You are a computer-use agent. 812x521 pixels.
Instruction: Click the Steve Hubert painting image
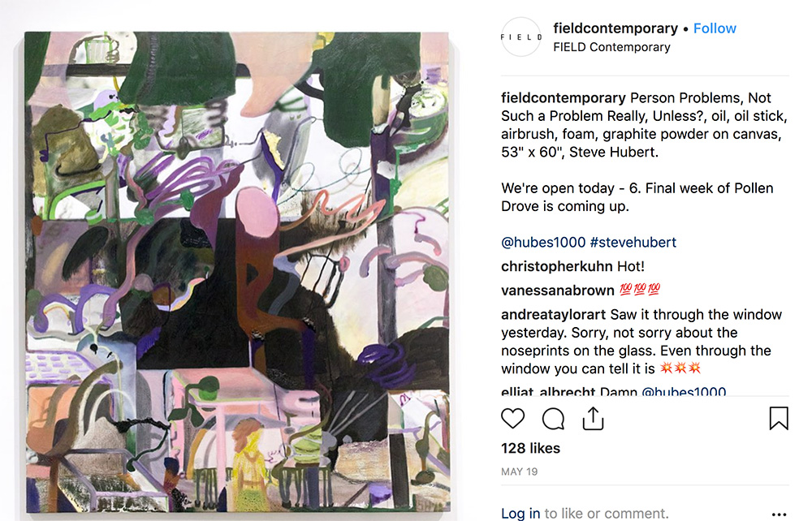click(237, 272)
